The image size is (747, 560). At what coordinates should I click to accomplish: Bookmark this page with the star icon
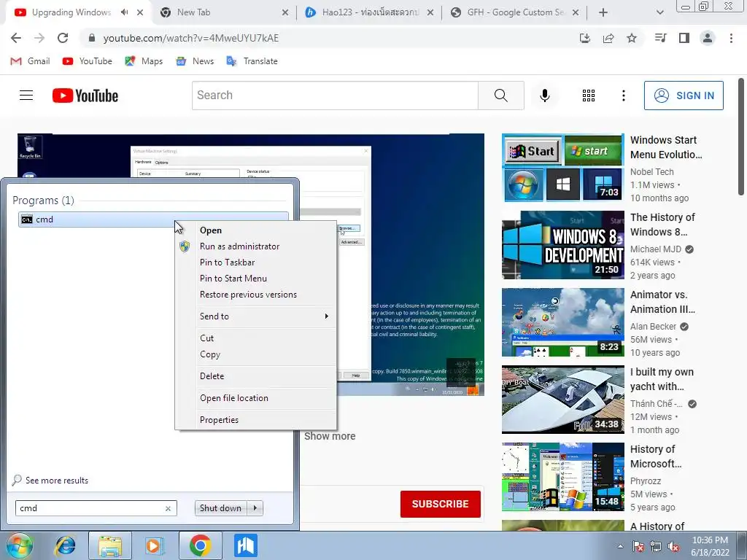pyautogui.click(x=632, y=38)
